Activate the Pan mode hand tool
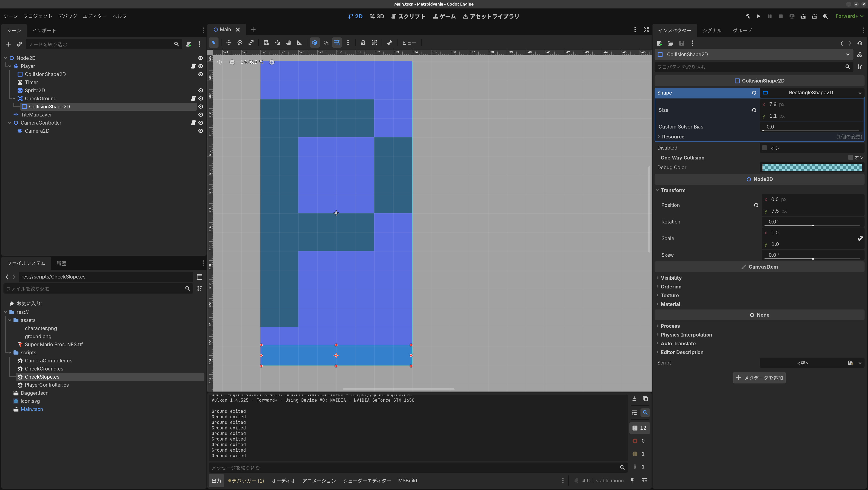Image resolution: width=868 pixels, height=490 pixels. click(x=288, y=43)
